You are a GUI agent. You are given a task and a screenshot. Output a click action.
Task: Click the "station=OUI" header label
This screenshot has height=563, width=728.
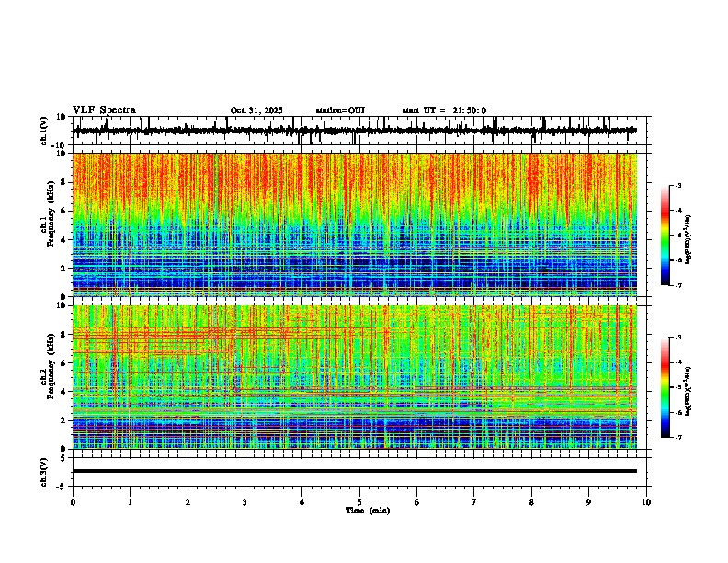pyautogui.click(x=340, y=110)
